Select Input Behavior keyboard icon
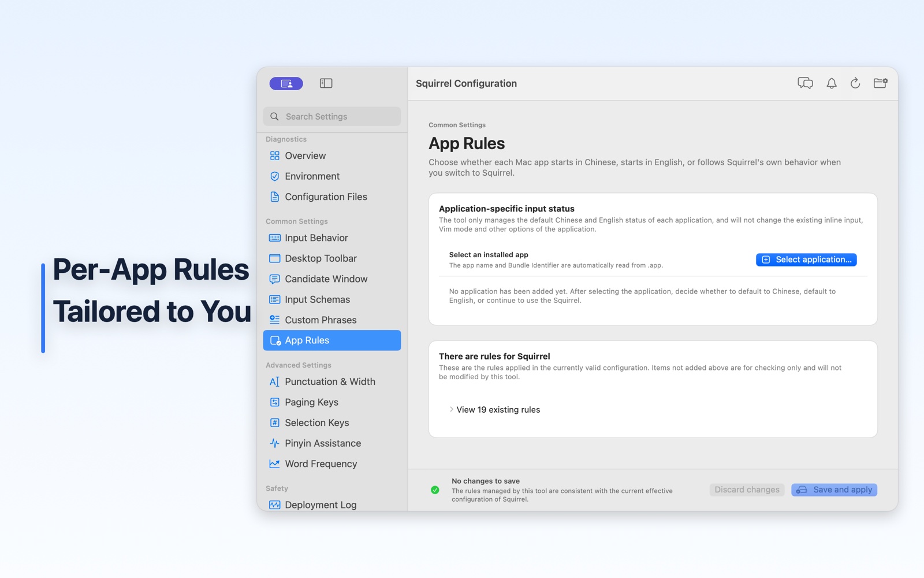Screen dimensions: 924x578 point(274,238)
